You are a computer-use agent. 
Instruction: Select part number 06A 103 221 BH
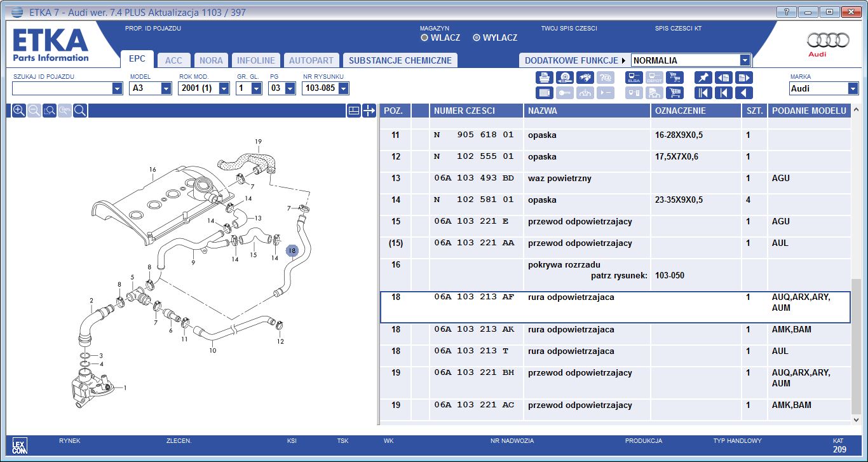[x=474, y=373]
